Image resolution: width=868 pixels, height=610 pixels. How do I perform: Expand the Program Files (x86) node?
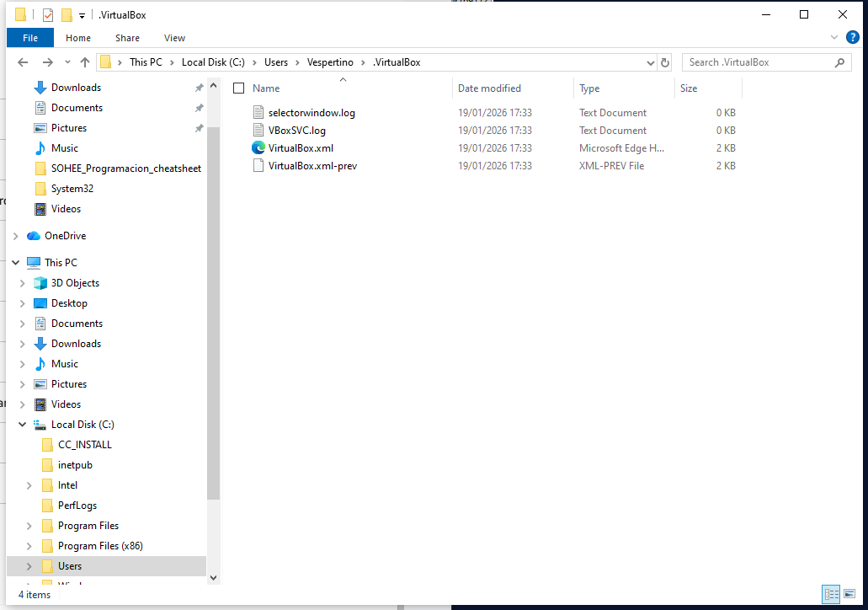[x=29, y=546]
